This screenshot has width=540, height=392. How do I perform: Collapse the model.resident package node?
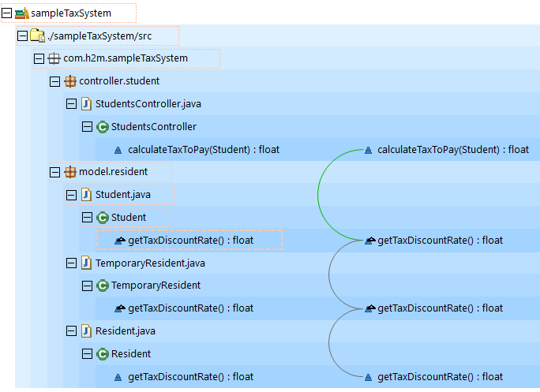click(54, 172)
